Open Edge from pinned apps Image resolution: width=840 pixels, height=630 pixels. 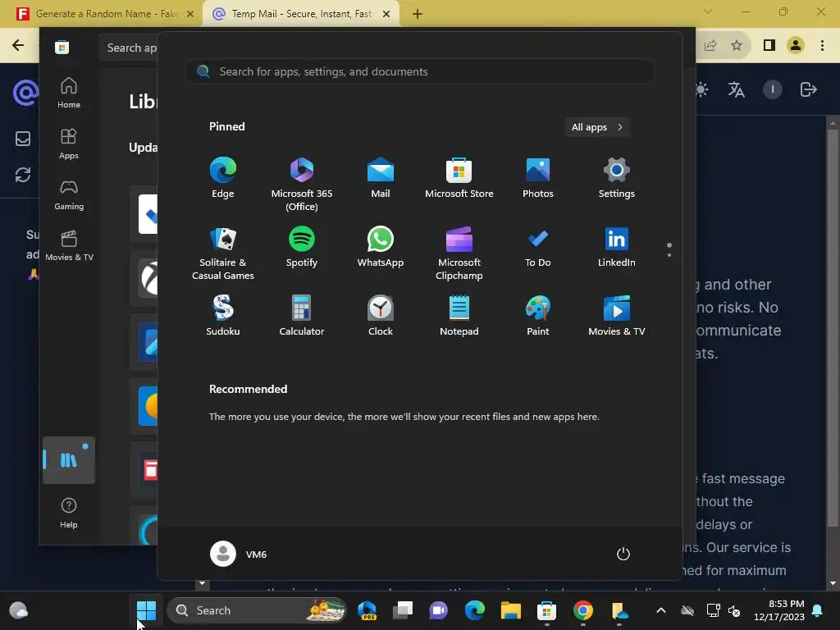223,178
